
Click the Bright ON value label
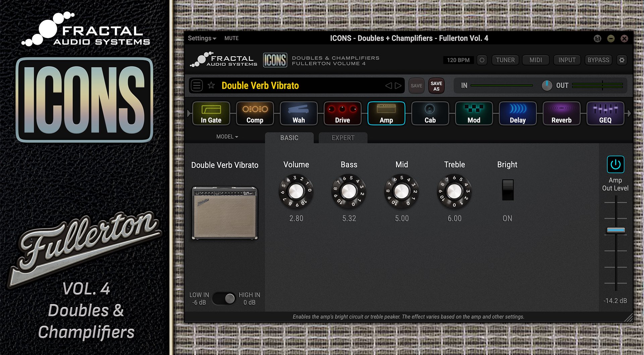507,218
